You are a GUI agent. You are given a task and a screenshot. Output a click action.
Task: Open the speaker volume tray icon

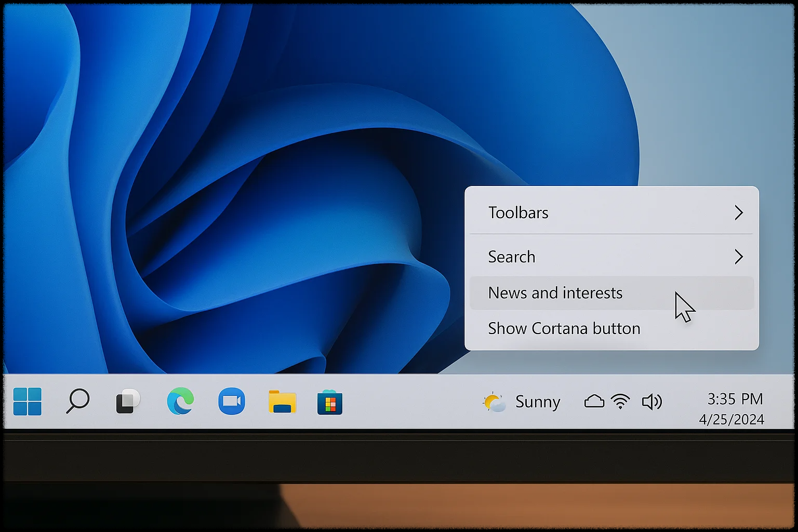tap(652, 402)
